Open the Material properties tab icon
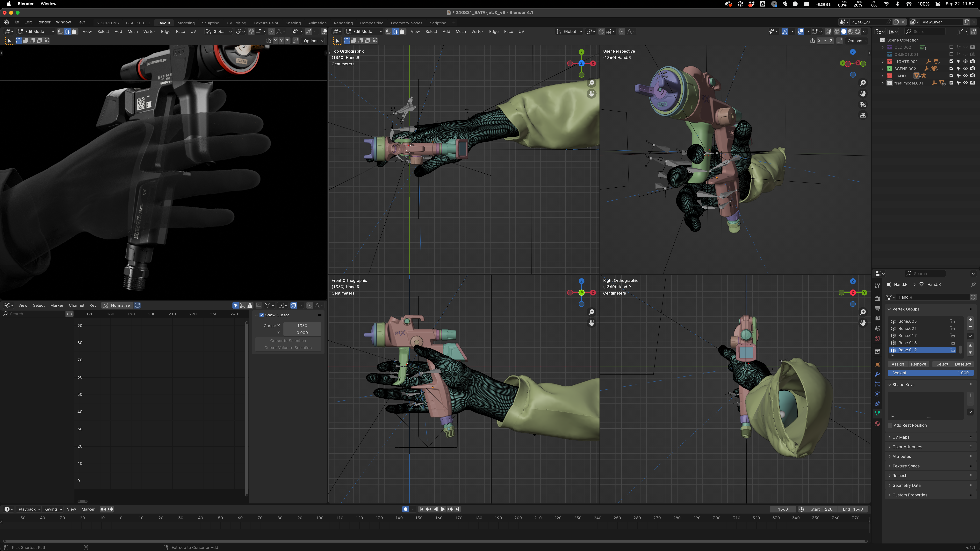 [877, 424]
